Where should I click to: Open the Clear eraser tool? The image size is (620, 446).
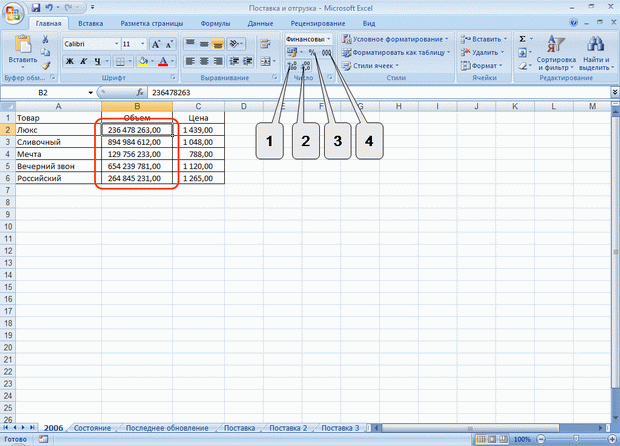(x=523, y=66)
